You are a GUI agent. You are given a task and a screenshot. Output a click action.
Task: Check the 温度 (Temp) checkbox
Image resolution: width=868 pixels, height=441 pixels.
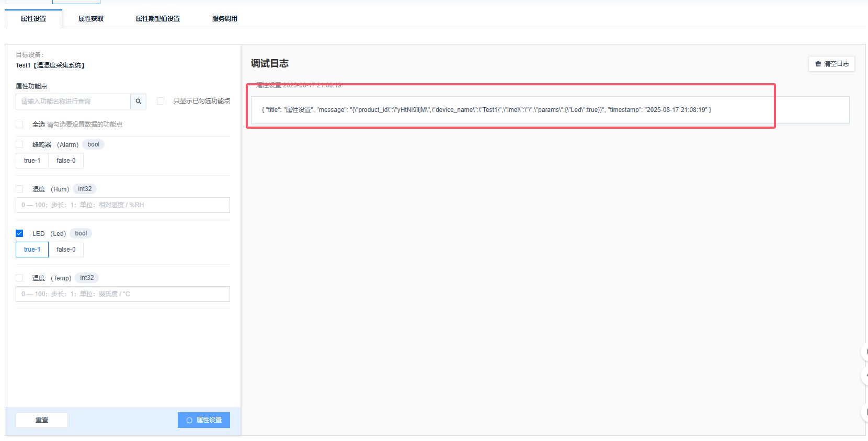pyautogui.click(x=19, y=278)
